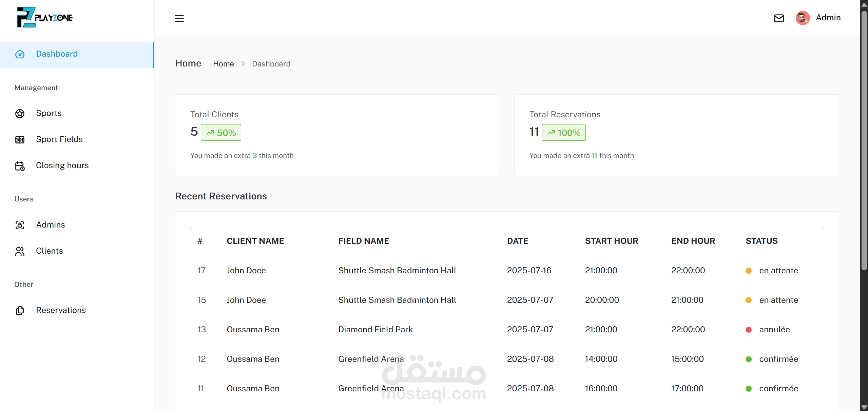
Task: Click the Sports soccer ball icon
Action: [20, 114]
